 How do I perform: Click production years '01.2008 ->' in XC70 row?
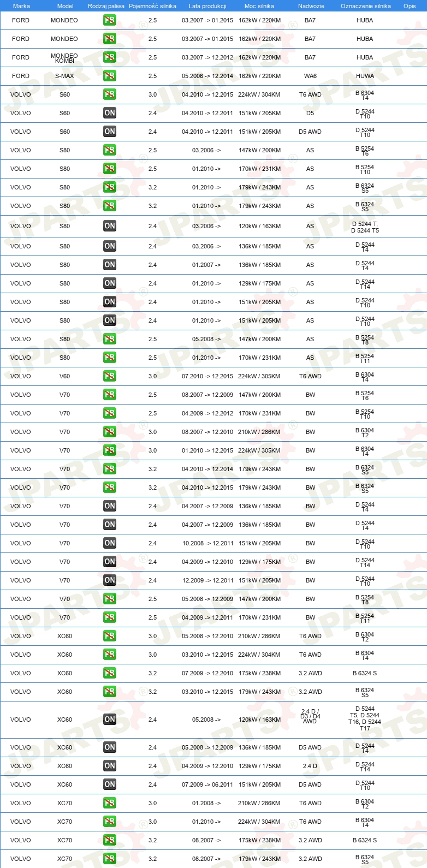(206, 803)
